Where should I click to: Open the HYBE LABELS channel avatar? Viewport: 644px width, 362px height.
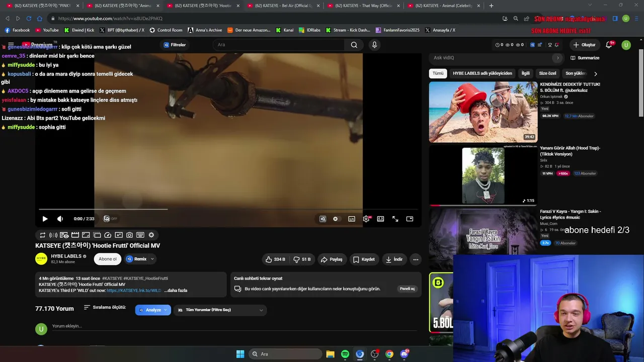(x=41, y=259)
